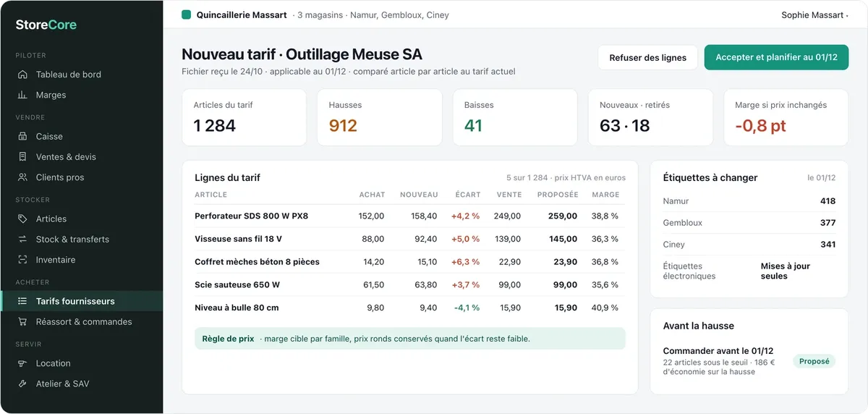The width and height of the screenshot is (868, 414).
Task: Open Sophie Massart user menu
Action: tap(814, 14)
